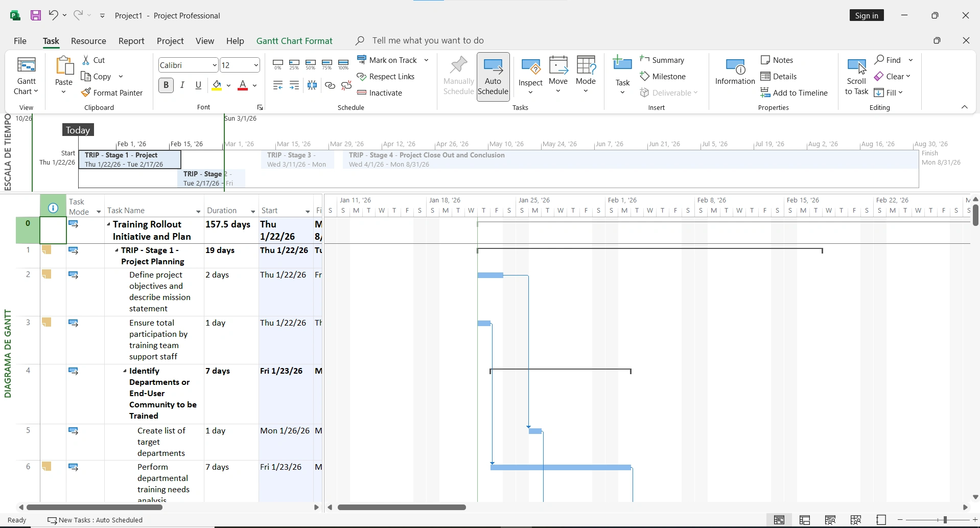This screenshot has width=980, height=528.
Task: Switch to the Resource tab
Action: tap(88, 40)
